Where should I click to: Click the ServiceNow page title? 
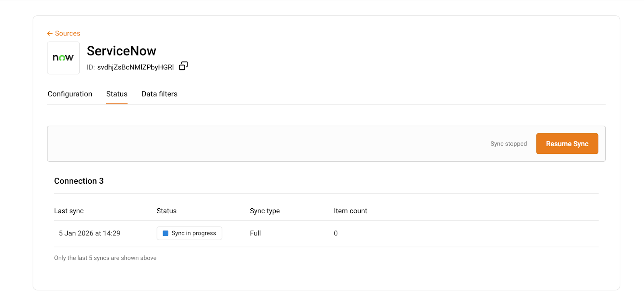pos(121,51)
